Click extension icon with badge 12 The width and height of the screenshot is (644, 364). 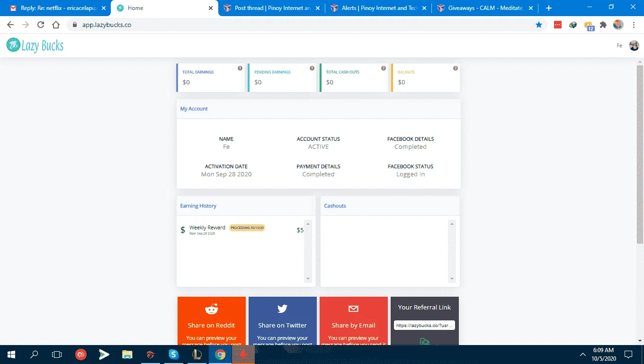tap(589, 26)
